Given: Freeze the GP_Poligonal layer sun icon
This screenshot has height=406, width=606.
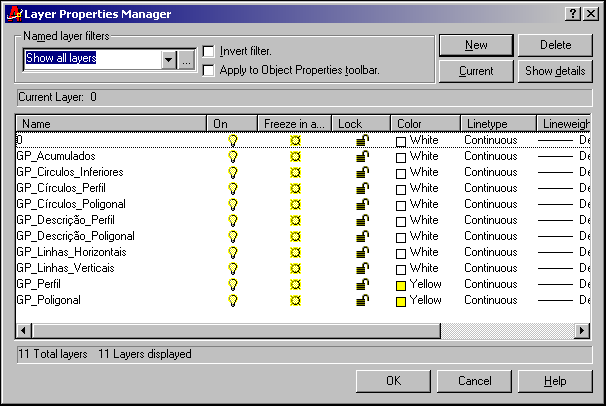Looking at the screenshot, I should (x=295, y=301).
